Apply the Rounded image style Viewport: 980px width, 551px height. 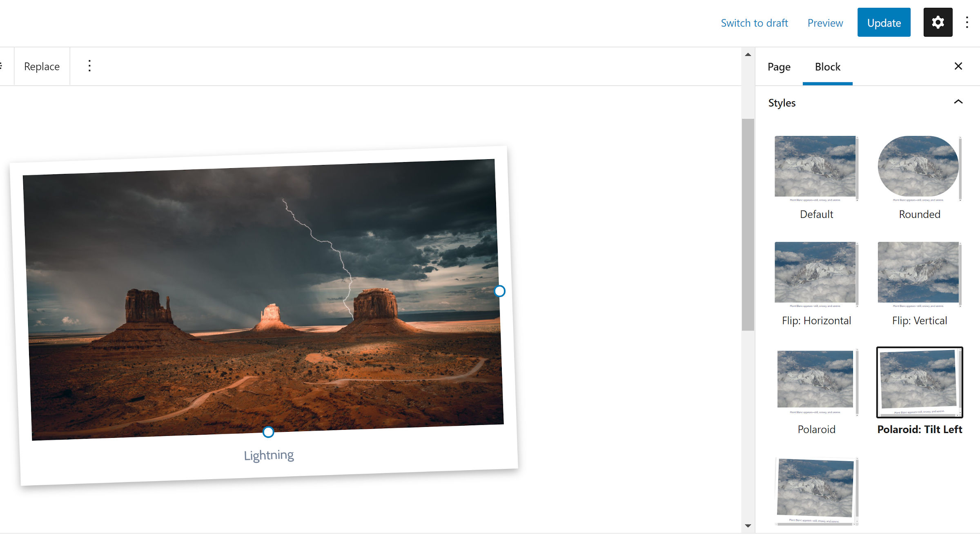919,178
